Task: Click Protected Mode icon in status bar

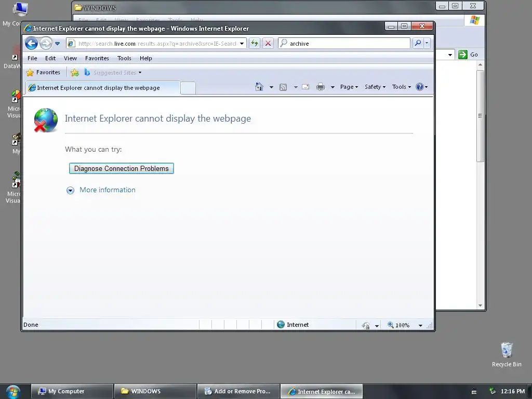Action: coord(366,325)
